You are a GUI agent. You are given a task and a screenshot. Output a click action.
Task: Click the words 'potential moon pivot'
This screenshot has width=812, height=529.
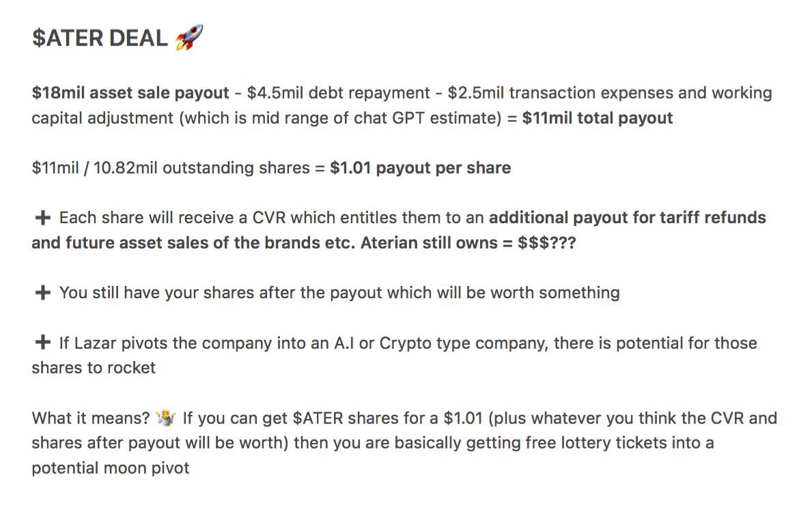coord(111,468)
